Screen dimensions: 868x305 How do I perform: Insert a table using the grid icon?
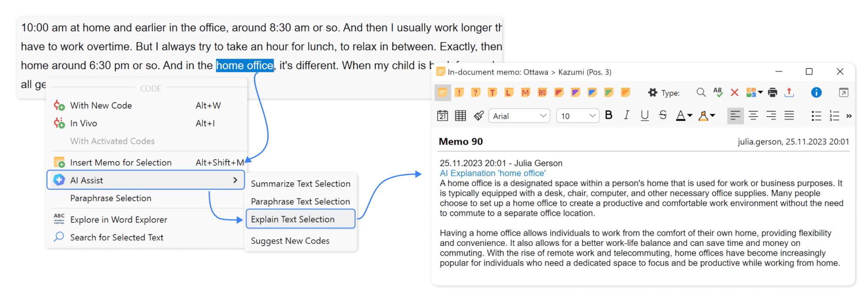[x=460, y=116]
